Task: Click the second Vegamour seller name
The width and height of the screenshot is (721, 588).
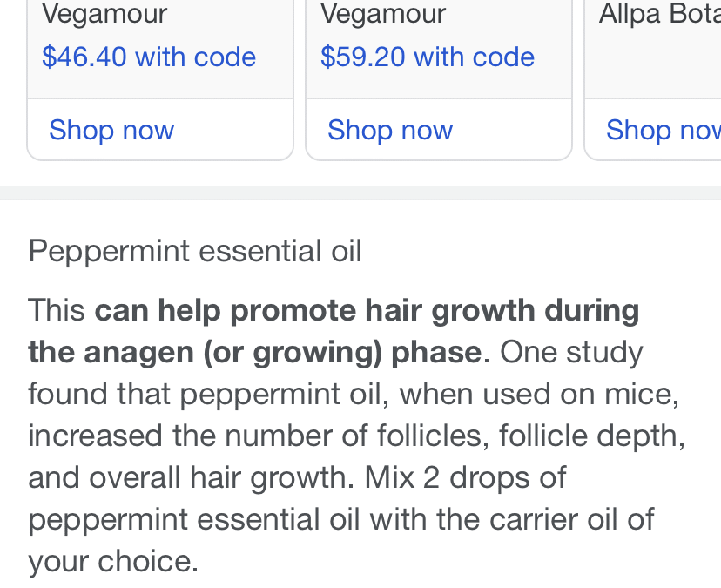Action: pyautogui.click(x=383, y=14)
